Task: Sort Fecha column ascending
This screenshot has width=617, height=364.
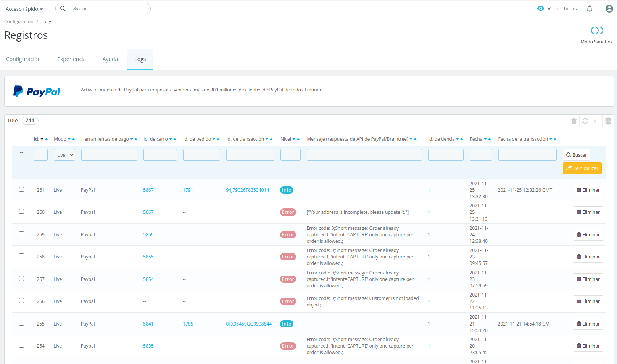Action: pos(490,139)
